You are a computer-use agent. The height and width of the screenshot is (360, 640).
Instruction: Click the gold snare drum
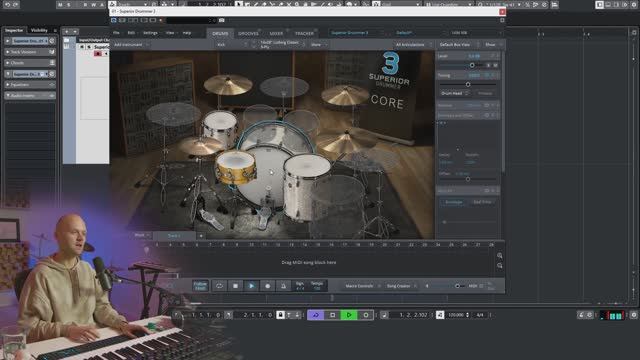(236, 167)
